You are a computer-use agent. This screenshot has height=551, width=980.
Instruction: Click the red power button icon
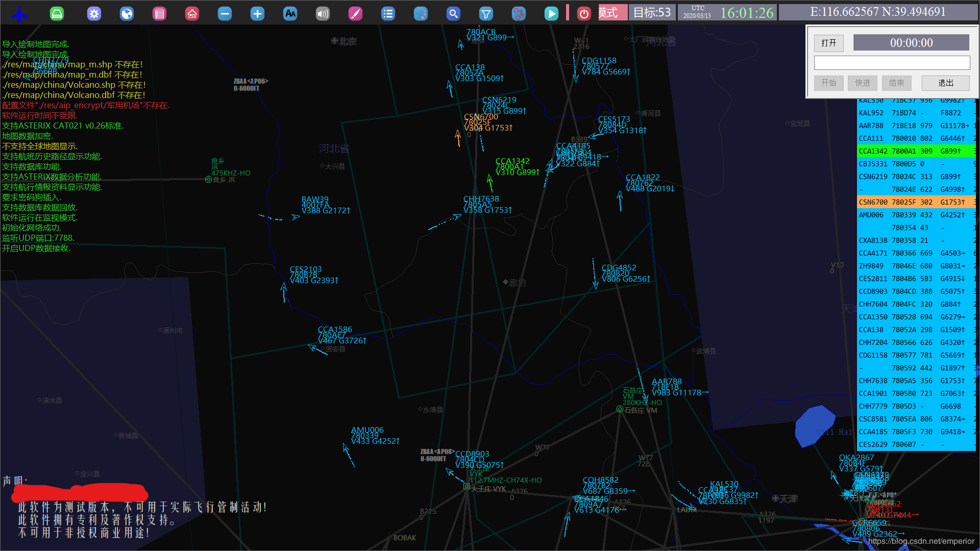[x=584, y=14]
